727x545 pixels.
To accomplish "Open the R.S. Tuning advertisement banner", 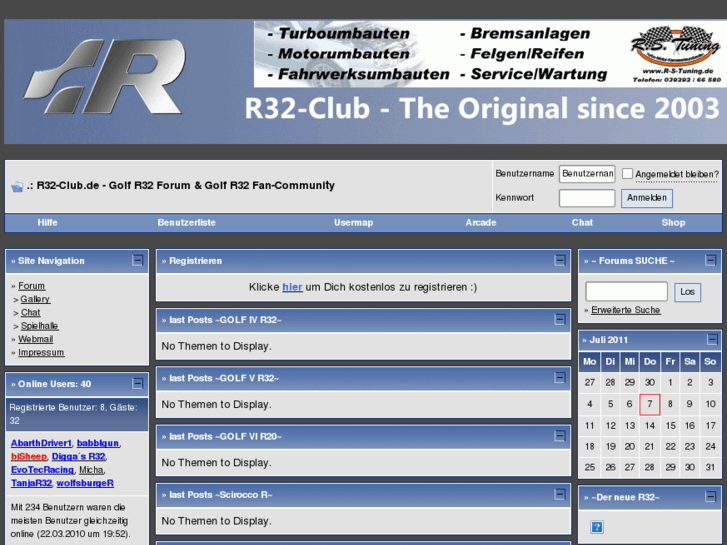I will (490, 54).
